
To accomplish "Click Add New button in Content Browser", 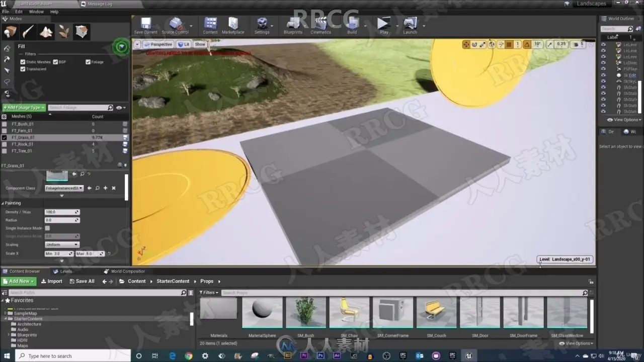I will (19, 282).
